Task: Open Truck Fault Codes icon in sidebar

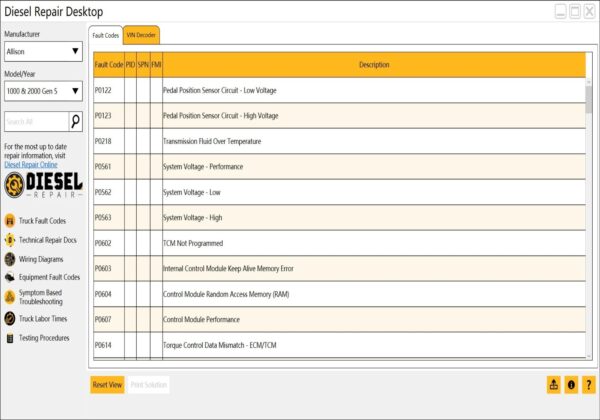Action: click(x=10, y=221)
